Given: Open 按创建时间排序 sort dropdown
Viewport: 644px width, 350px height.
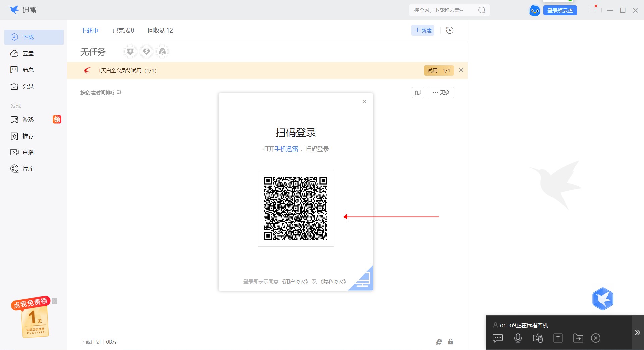Looking at the screenshot, I should point(101,92).
